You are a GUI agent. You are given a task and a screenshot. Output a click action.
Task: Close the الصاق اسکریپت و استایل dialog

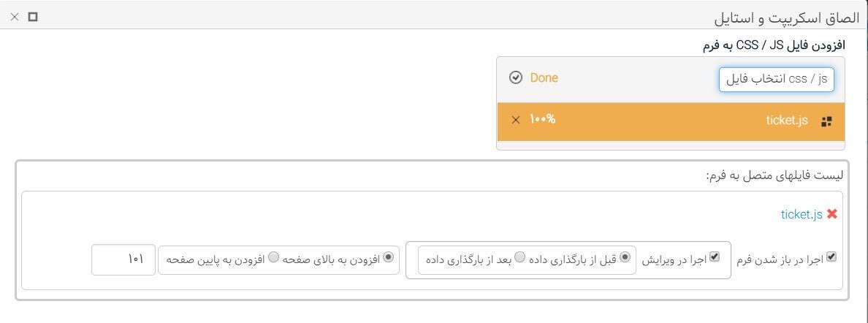pos(15,18)
